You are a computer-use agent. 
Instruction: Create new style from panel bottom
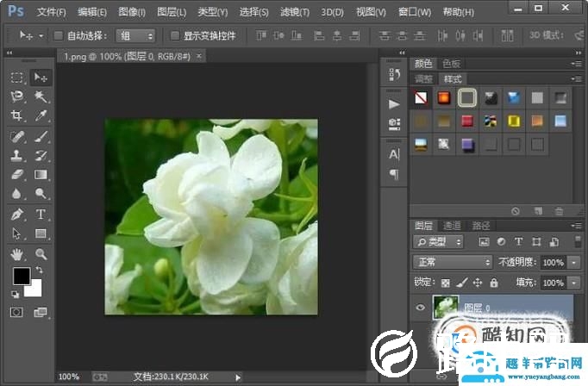point(538,211)
